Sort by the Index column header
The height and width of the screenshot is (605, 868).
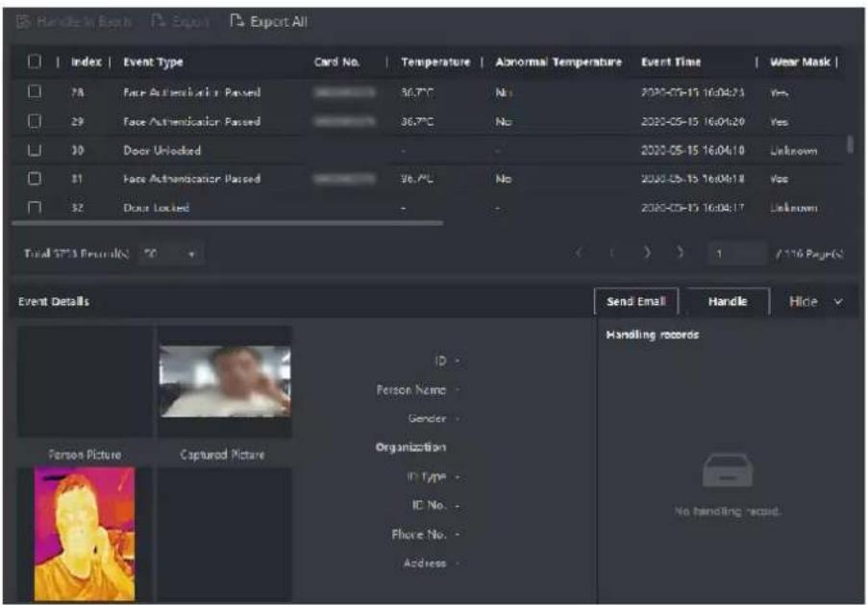pyautogui.click(x=86, y=62)
